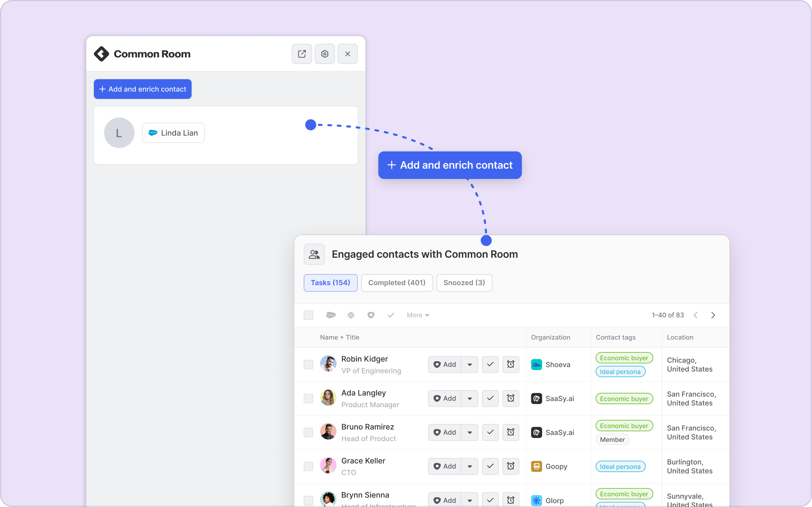Image resolution: width=812 pixels, height=507 pixels.
Task: Open the Snoozed (3) tab
Action: pos(464,283)
